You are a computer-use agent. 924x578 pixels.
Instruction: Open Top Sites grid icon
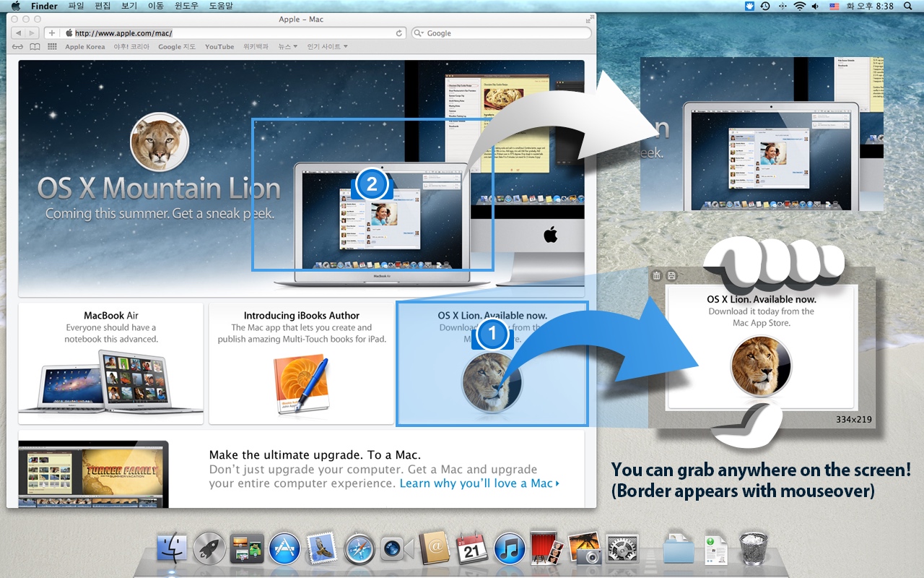[x=52, y=47]
